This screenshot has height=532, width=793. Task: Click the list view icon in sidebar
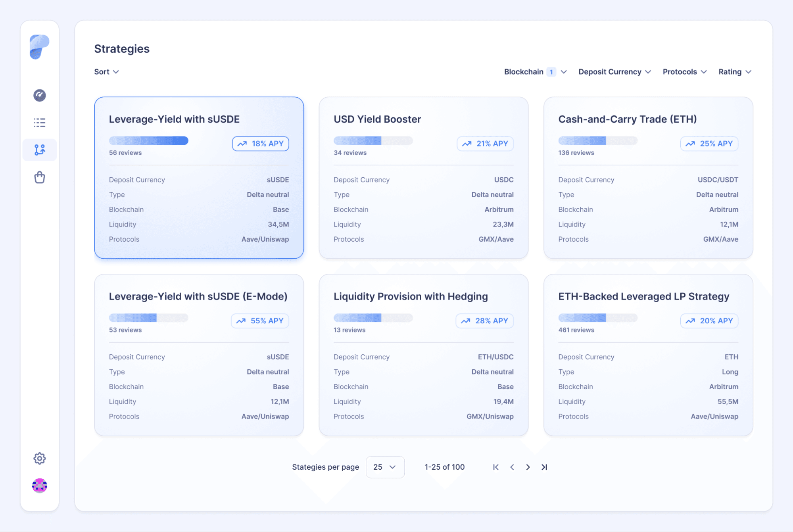(39, 123)
